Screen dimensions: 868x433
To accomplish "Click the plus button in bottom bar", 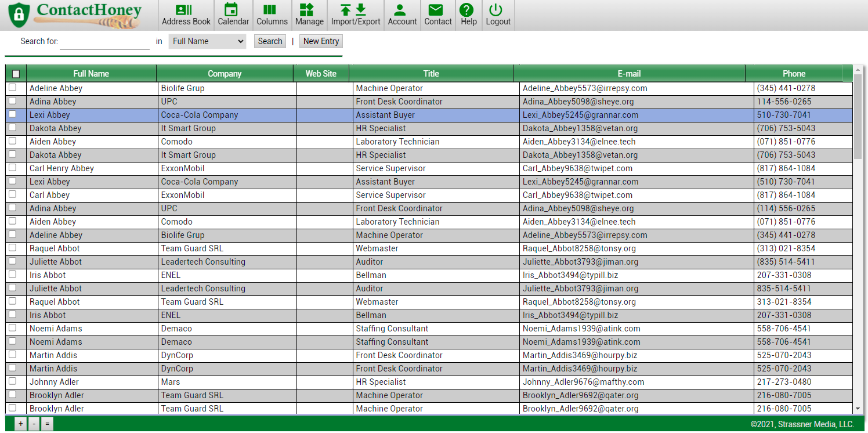I will (21, 424).
